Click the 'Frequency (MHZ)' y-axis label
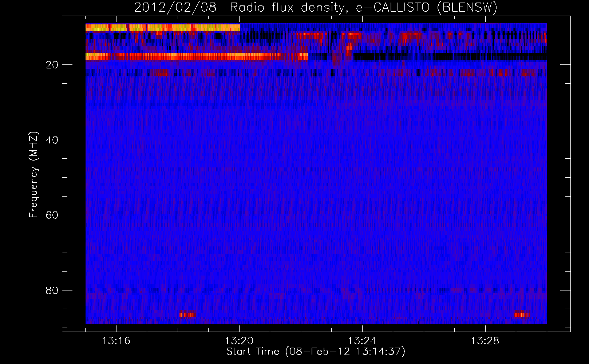This screenshot has width=589, height=364. [x=33, y=175]
